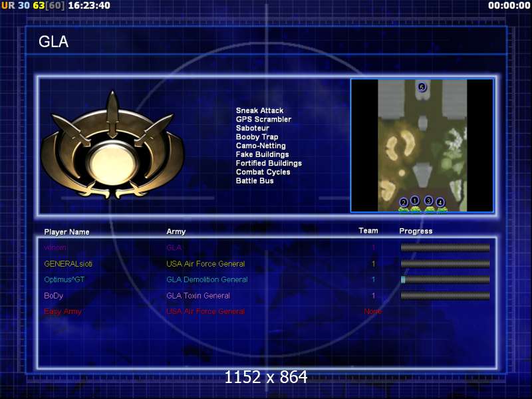Screen dimensions: 532x399
Task: Select the GPS Scrambler ability text
Action: (263, 119)
